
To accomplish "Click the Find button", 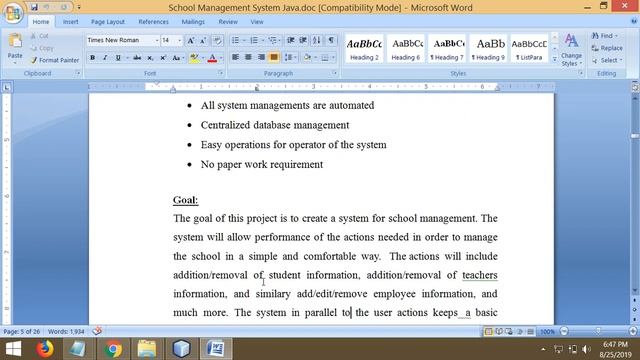I will (x=605, y=36).
